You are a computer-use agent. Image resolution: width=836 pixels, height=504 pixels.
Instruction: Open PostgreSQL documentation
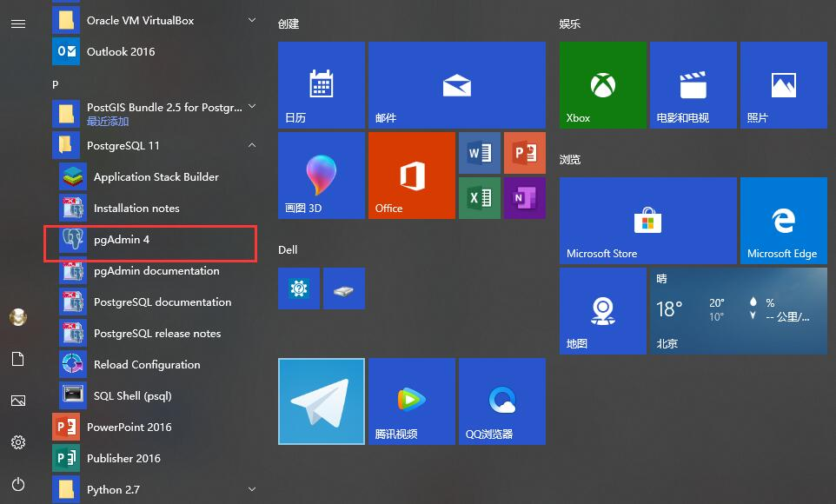pos(158,302)
